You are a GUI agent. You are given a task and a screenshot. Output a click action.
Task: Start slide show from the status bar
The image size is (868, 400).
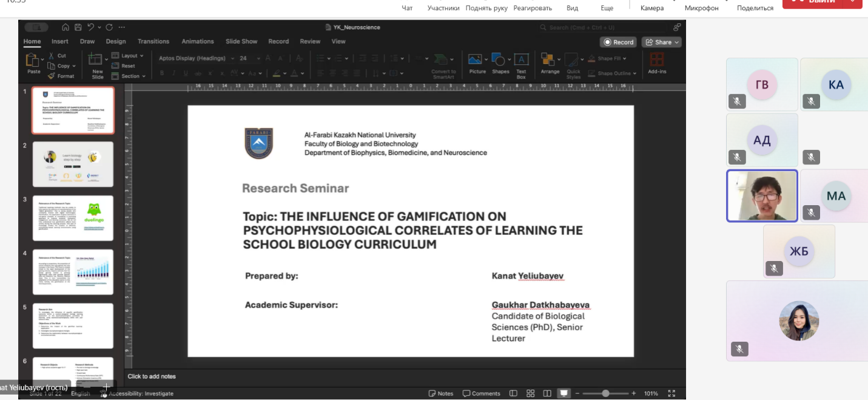[564, 393]
